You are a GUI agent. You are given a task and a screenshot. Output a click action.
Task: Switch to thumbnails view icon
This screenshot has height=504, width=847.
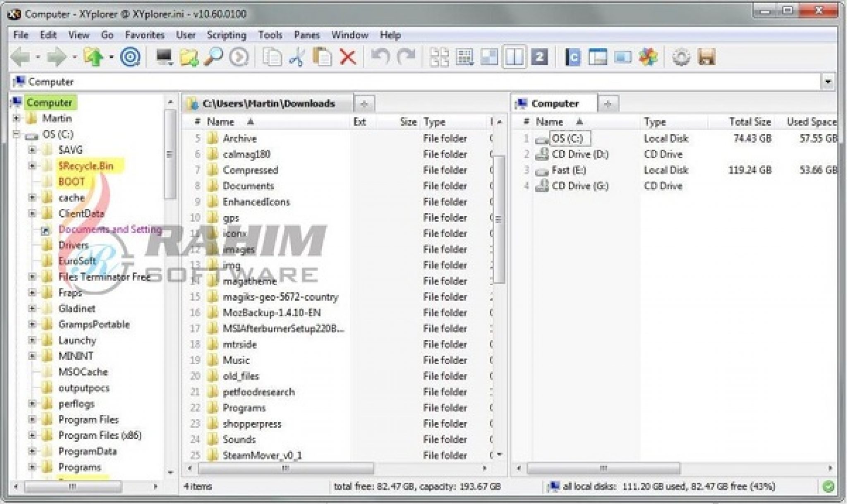pyautogui.click(x=439, y=57)
